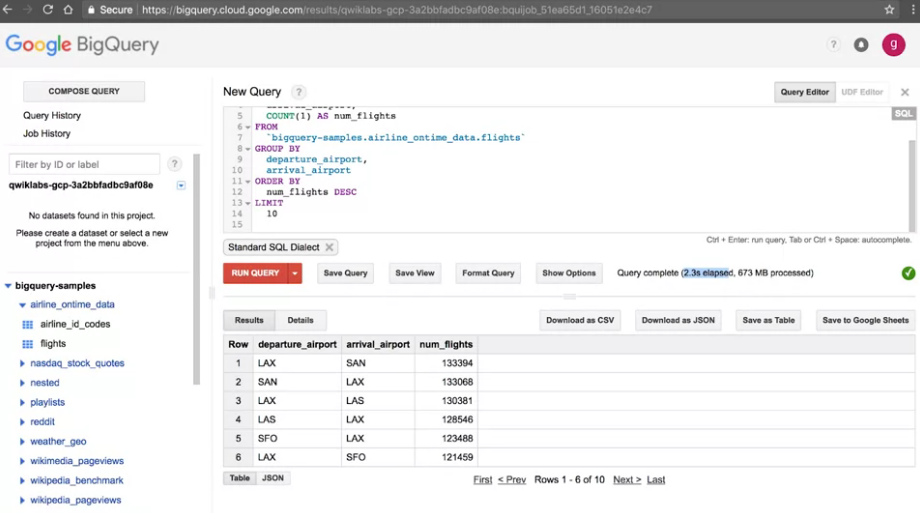Click Save Query button
Image resolution: width=920 pixels, height=513 pixels.
[x=346, y=273]
